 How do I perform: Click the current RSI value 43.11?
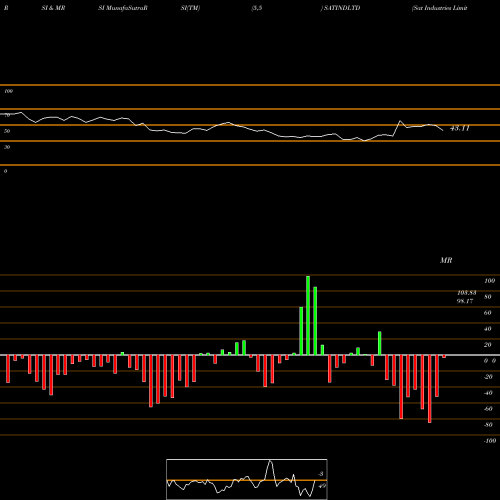pyautogui.click(x=460, y=128)
